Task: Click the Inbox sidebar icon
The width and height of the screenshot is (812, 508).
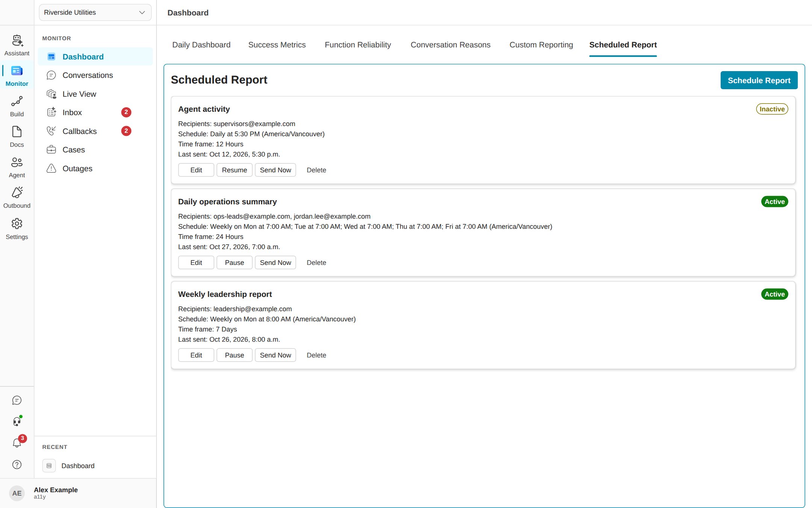Action: click(x=51, y=113)
